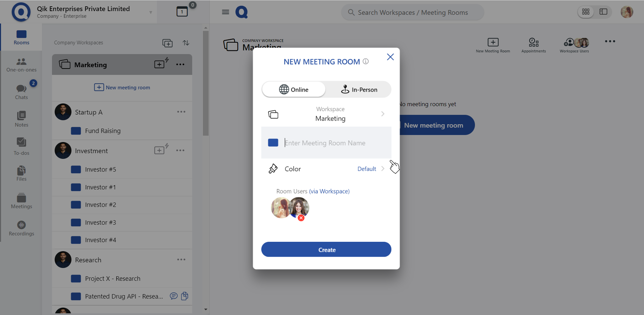Screen dimensions: 644x315
Task: Select the In-Person room type
Action: point(359,90)
